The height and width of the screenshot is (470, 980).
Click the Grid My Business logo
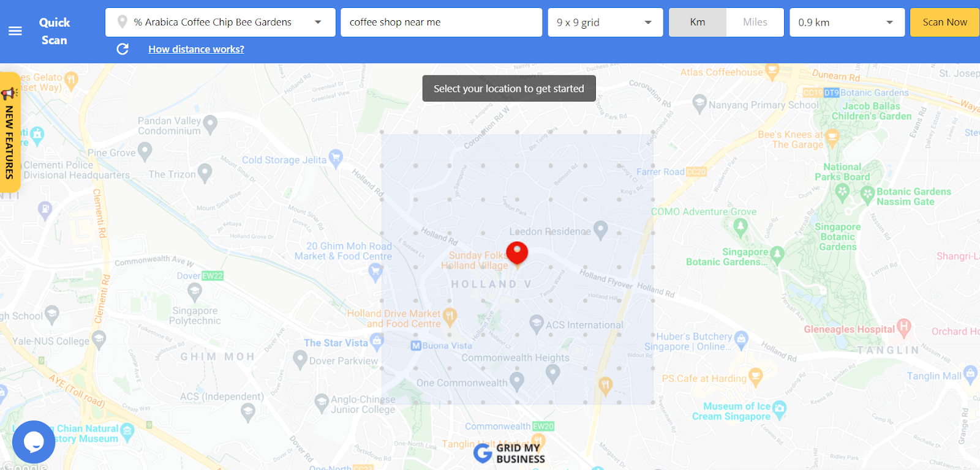click(509, 453)
